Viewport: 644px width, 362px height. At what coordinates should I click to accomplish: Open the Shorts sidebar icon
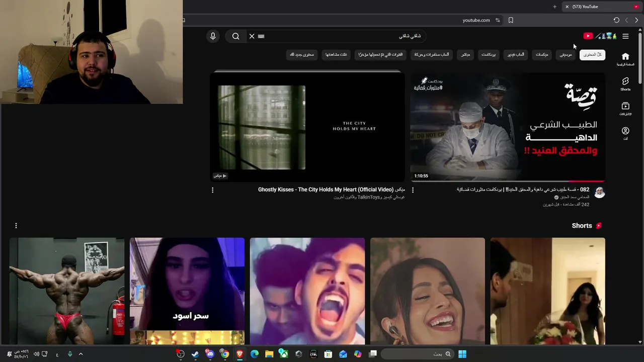pos(625,84)
